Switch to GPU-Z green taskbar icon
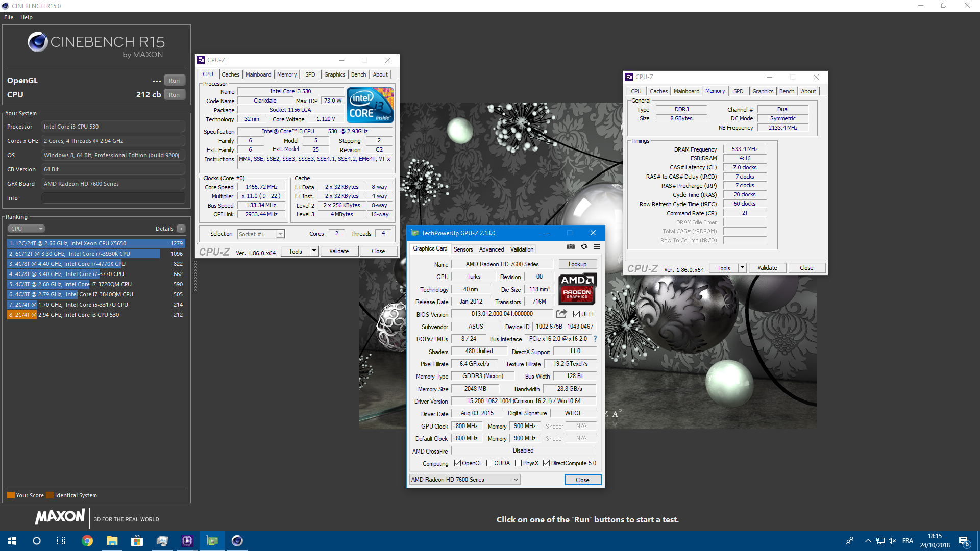 [212, 541]
